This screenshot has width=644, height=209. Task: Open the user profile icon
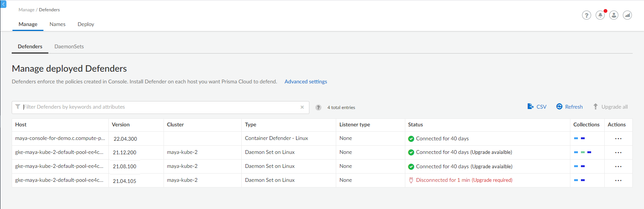pos(614,15)
